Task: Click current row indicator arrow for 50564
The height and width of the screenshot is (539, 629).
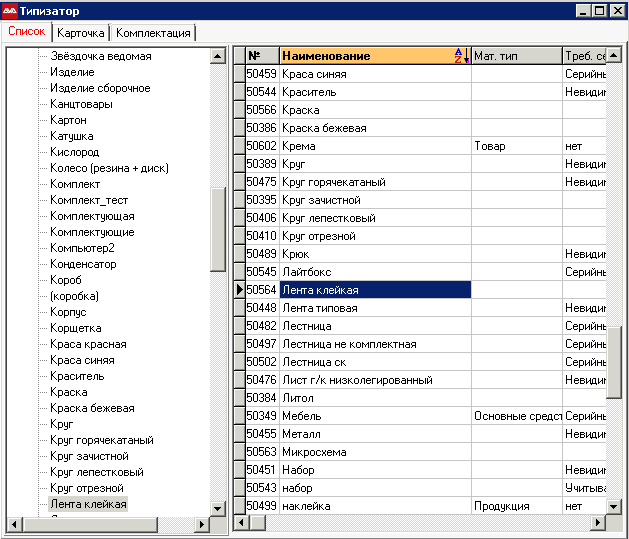Action: tap(239, 290)
